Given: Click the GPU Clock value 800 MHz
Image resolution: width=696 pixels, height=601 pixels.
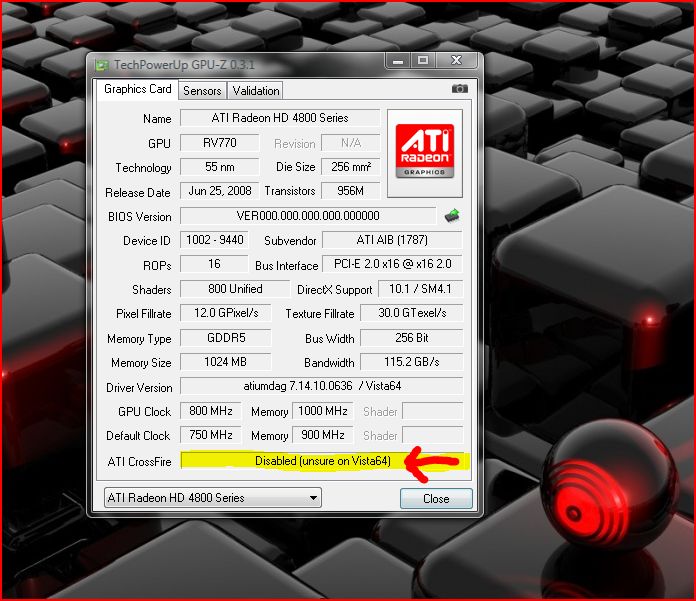Looking at the screenshot, I should pos(211,411).
